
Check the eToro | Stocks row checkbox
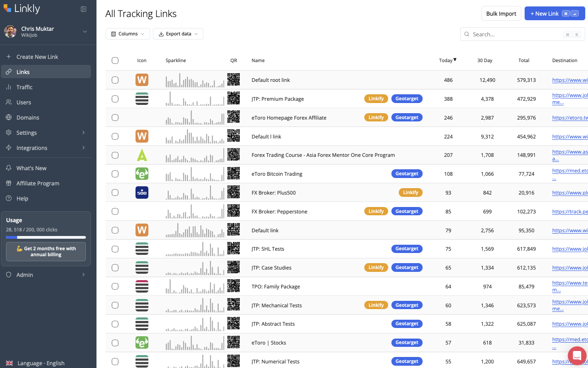[115, 342]
